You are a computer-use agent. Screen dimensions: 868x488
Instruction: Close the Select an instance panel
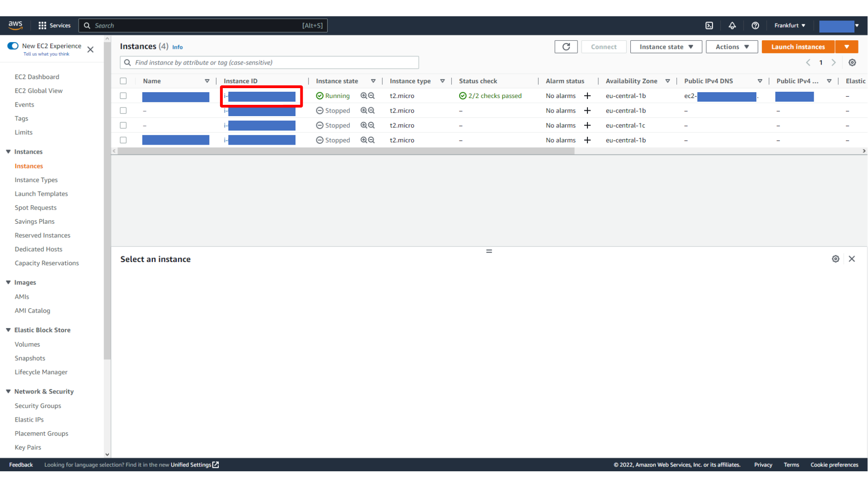pos(852,259)
